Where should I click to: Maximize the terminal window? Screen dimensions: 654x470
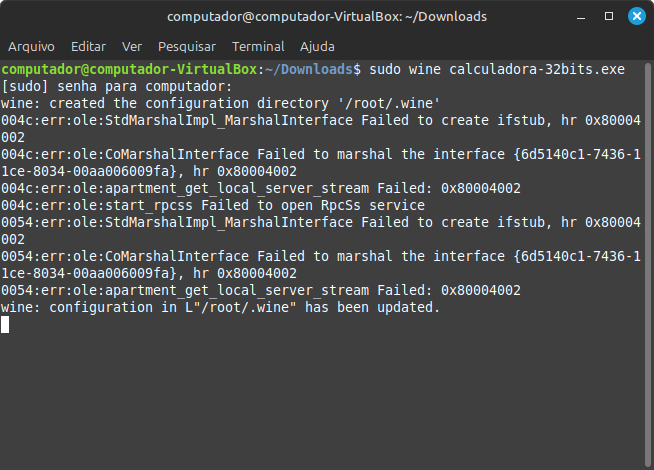click(607, 17)
